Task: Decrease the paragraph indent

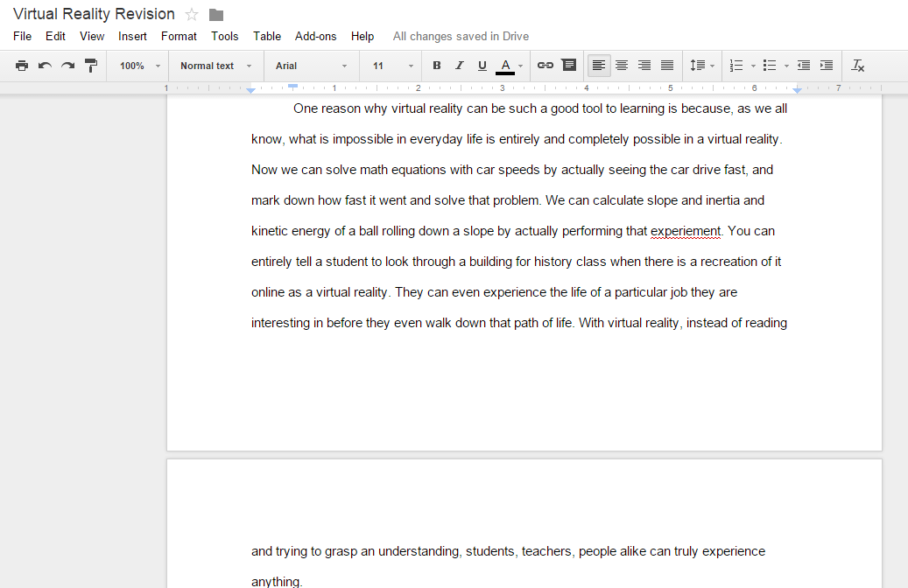Action: click(803, 66)
